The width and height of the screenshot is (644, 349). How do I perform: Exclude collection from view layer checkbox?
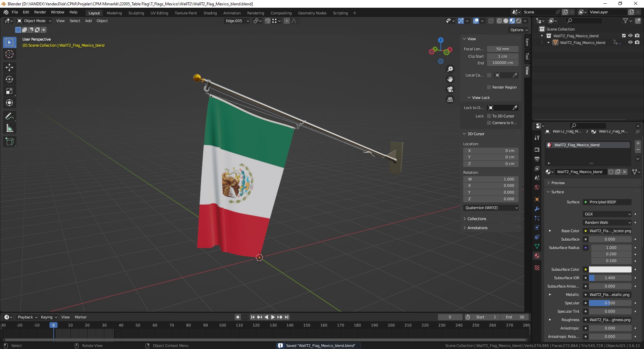tap(624, 36)
